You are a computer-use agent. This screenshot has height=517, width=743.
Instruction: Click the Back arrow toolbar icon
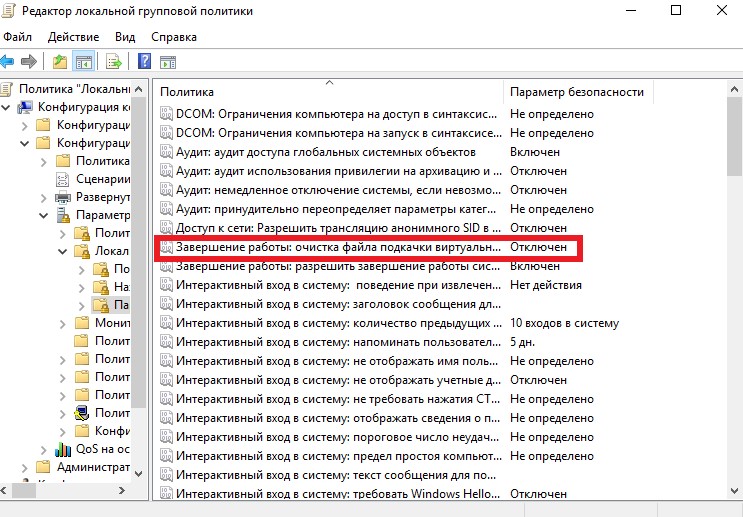(8, 62)
